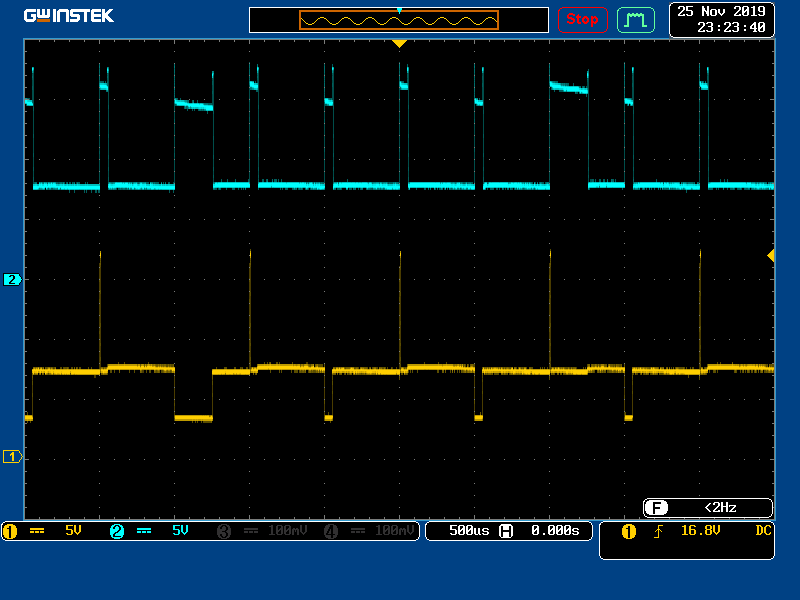
Task: Click the red Stop acquisition button
Action: 582,19
